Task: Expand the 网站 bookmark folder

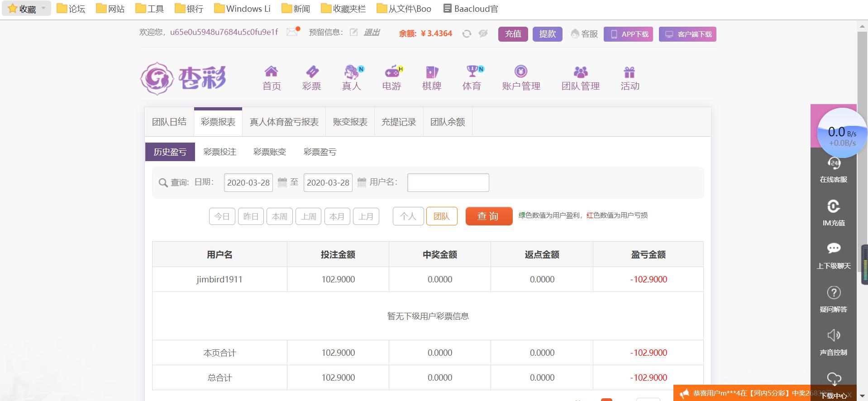Action: pos(110,9)
